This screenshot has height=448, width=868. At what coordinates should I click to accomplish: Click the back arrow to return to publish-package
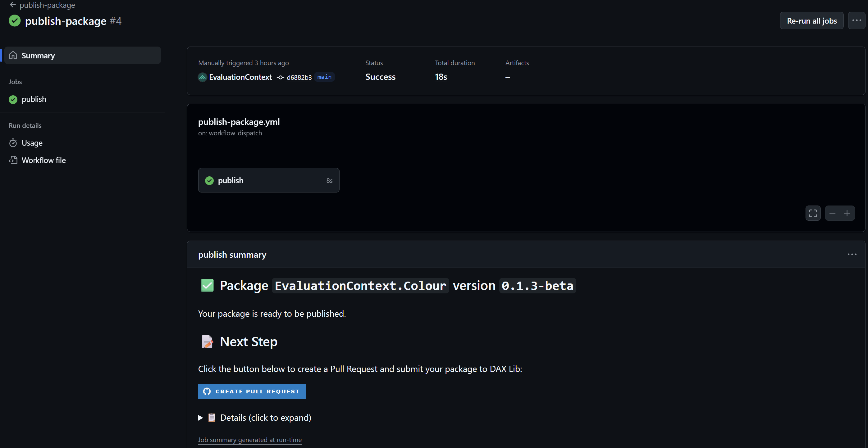point(12,5)
